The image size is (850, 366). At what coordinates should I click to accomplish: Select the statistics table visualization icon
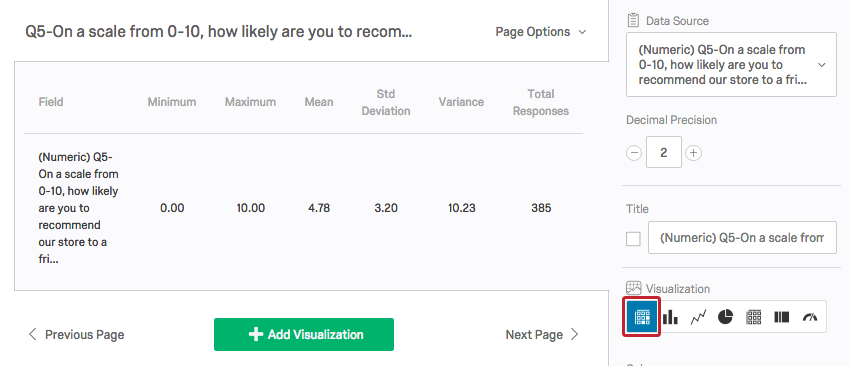pyautogui.click(x=642, y=317)
